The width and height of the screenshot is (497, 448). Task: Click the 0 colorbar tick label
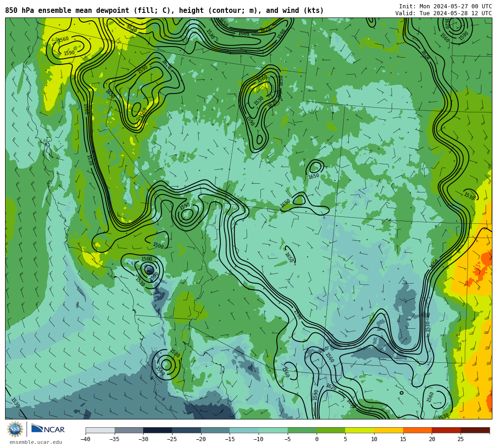[x=317, y=439]
